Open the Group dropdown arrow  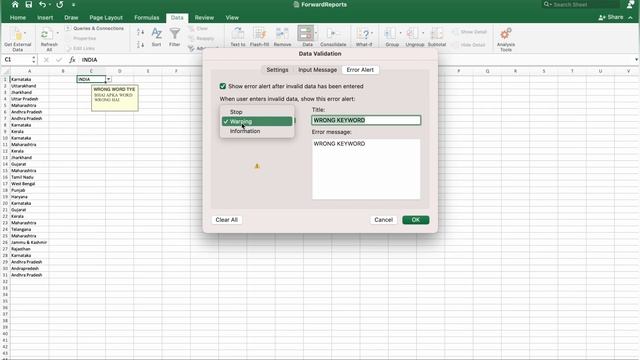pyautogui.click(x=400, y=33)
